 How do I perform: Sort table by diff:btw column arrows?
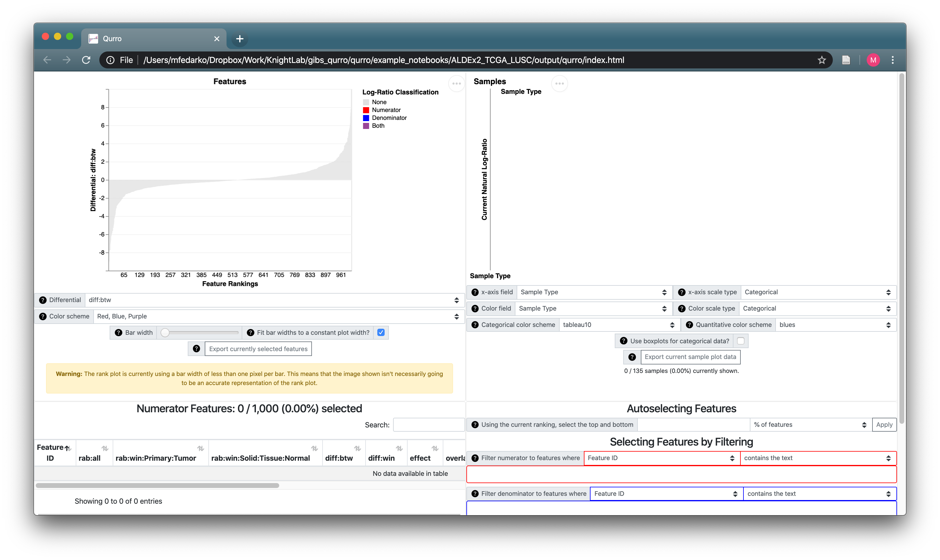[x=357, y=448]
